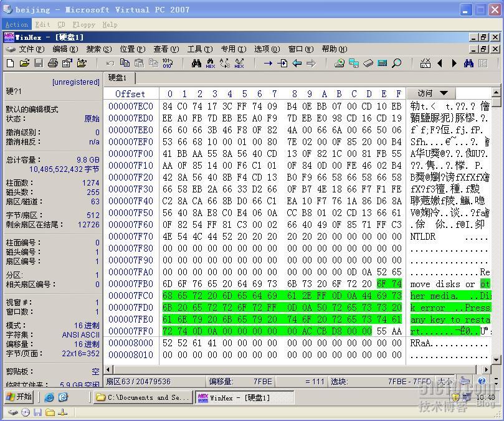The width and height of the screenshot is (504, 421).
Task: Click the Write clipboard icon after Paste
Action: 154,64
